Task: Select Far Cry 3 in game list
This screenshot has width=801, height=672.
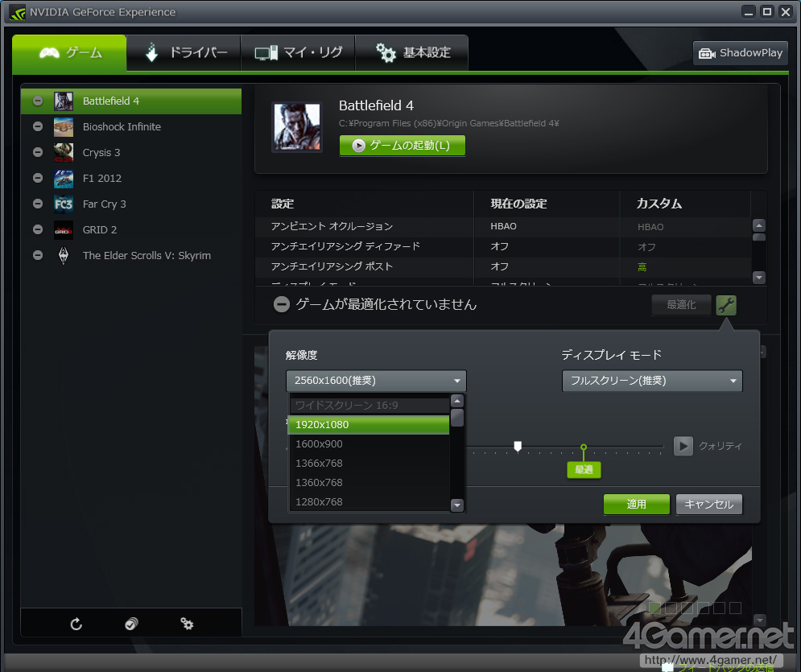Action: (x=130, y=204)
